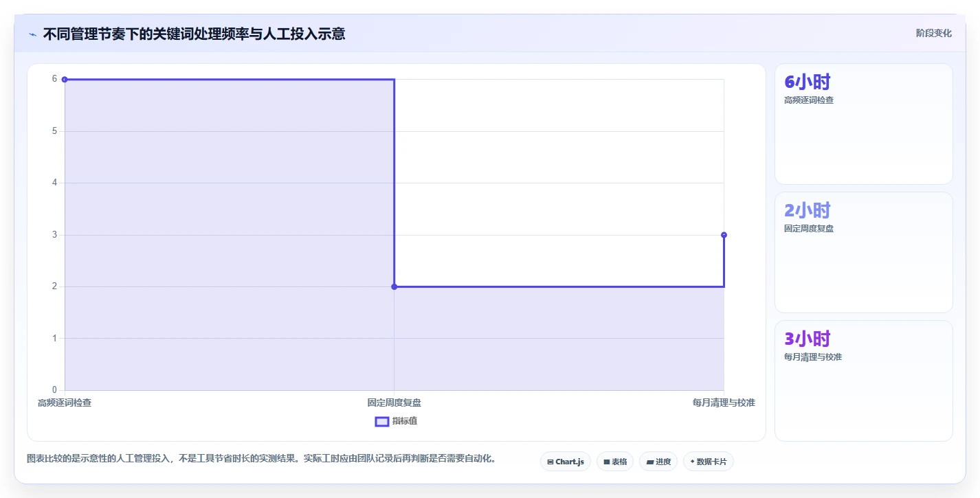Screen dimensions: 980x498
Task: Click the x-axis label 每月清理与校准
Action: 724,403
